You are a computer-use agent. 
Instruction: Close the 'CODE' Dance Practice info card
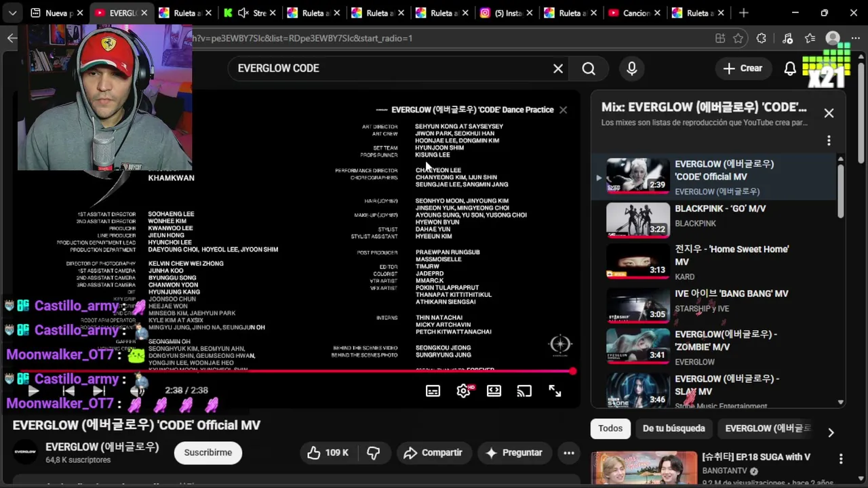(x=563, y=110)
